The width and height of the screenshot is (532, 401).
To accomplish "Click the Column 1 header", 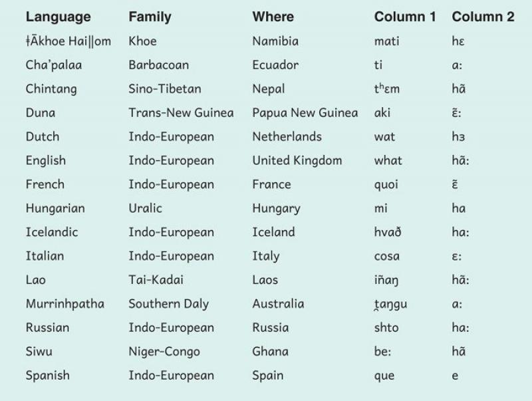I will (405, 17).
